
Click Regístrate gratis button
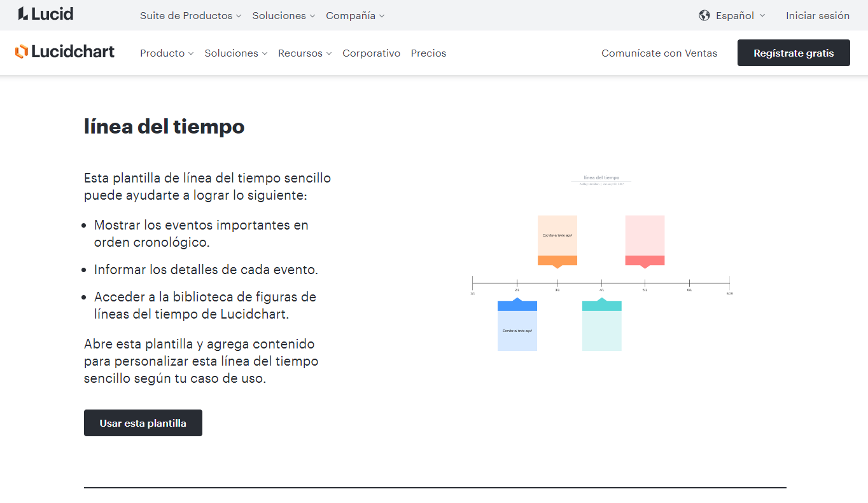click(794, 53)
